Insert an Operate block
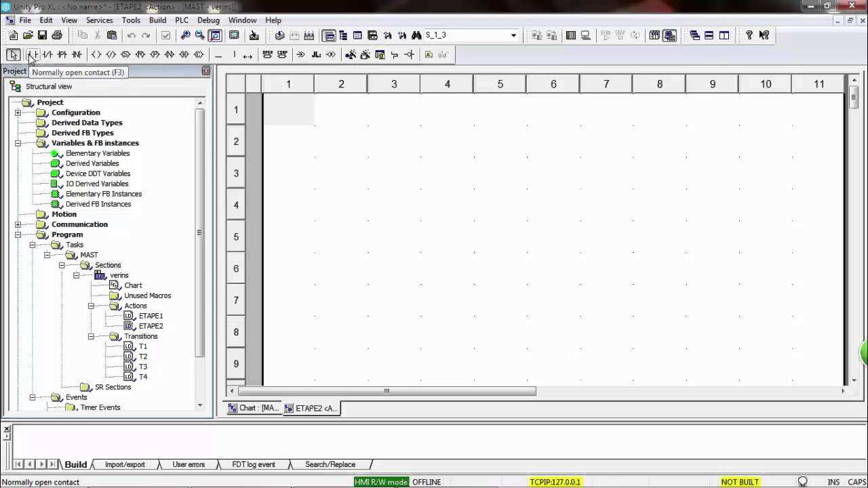 (x=267, y=55)
